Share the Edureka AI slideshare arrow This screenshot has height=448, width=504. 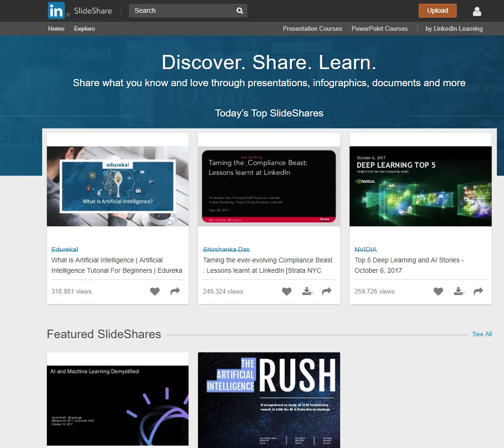[x=175, y=291]
